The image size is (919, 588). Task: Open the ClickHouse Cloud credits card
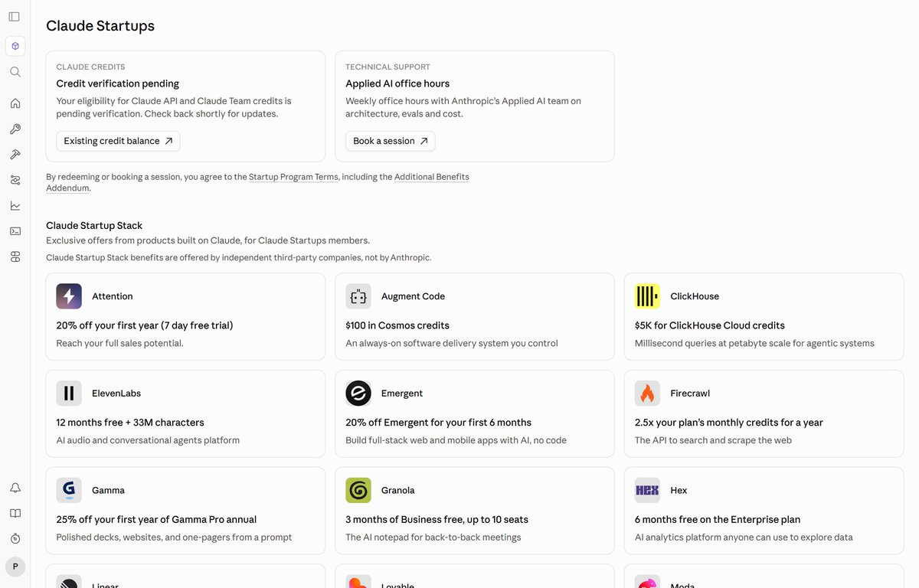pyautogui.click(x=764, y=316)
